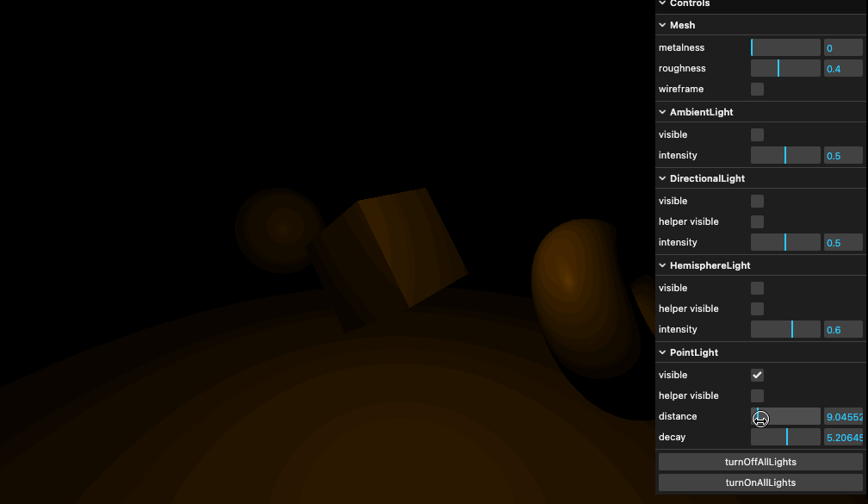Enable AmbientLight visible checkbox
This screenshot has height=504, width=868.
(x=757, y=134)
